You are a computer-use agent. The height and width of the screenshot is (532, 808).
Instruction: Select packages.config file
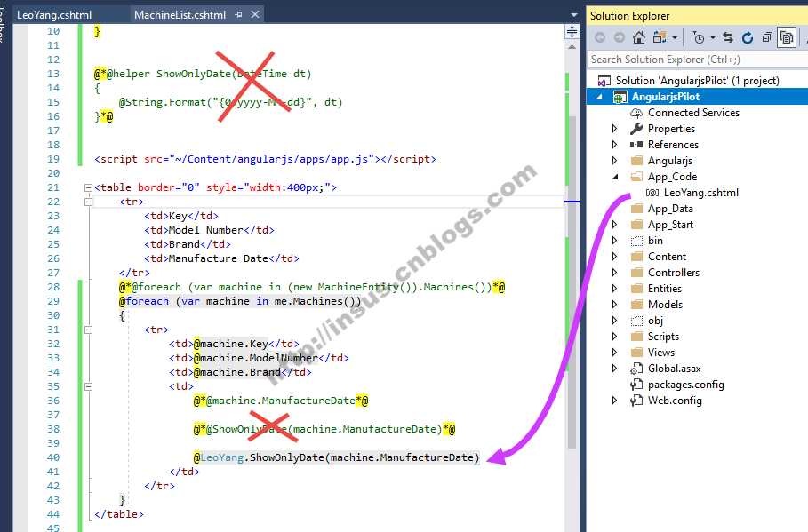point(685,385)
